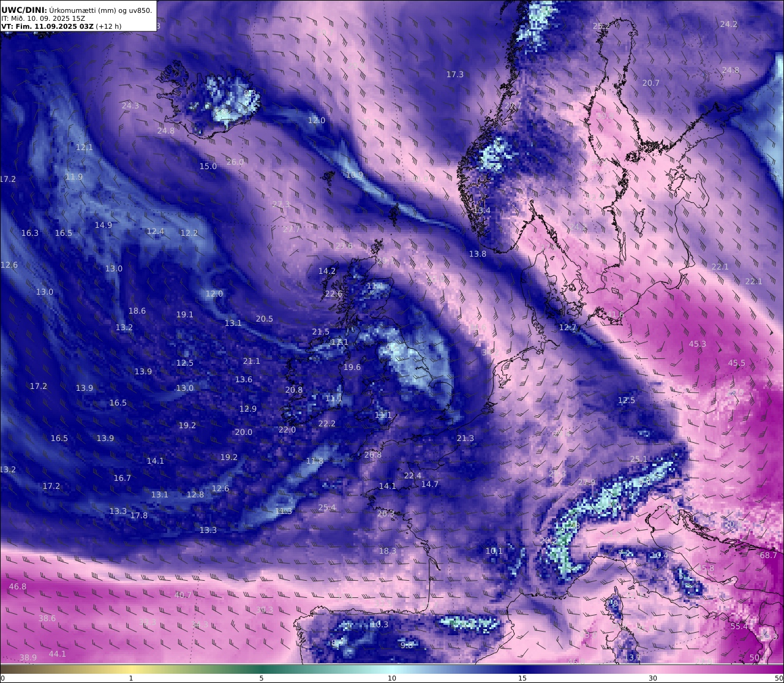Image resolution: width=784 pixels, height=683 pixels.
Task: Click the 45.3 value over eastern Europe
Action: [698, 344]
